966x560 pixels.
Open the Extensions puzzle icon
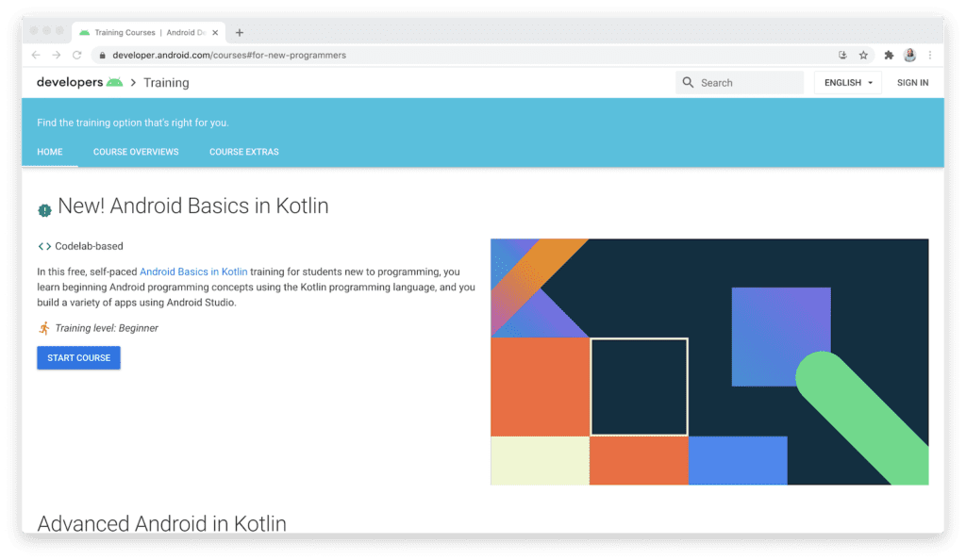tap(889, 56)
